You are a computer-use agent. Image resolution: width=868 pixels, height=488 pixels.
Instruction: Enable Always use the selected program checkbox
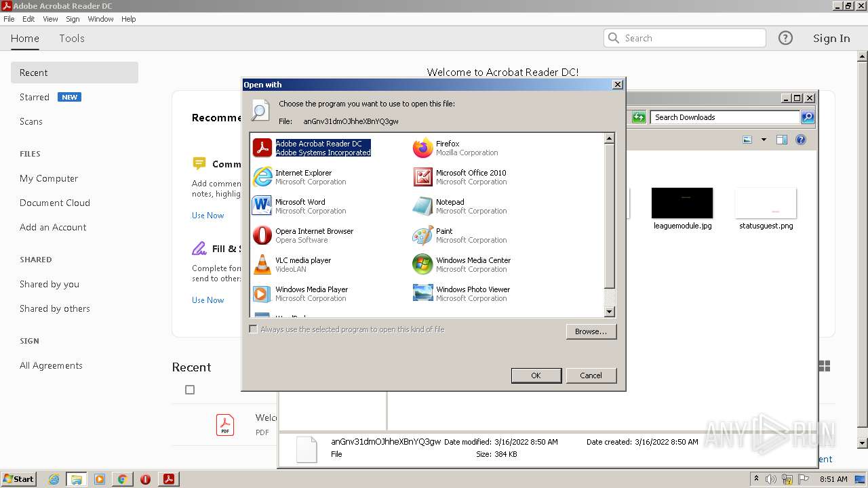(x=254, y=329)
